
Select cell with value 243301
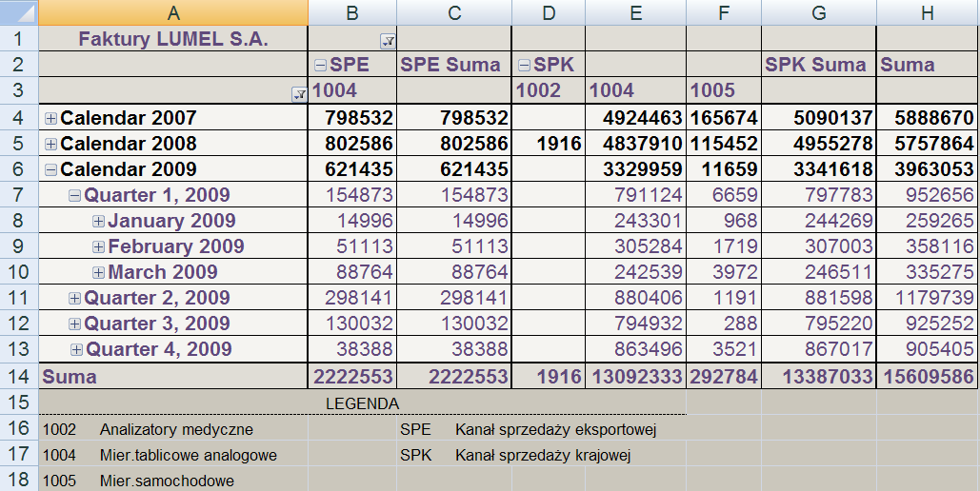pos(635,221)
